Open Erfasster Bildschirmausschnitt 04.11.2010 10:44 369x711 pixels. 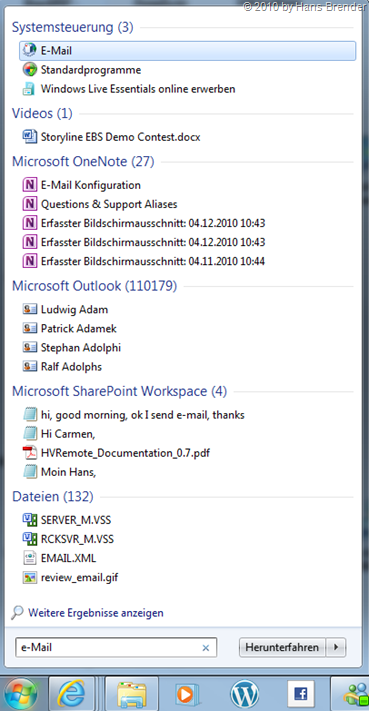(x=153, y=261)
